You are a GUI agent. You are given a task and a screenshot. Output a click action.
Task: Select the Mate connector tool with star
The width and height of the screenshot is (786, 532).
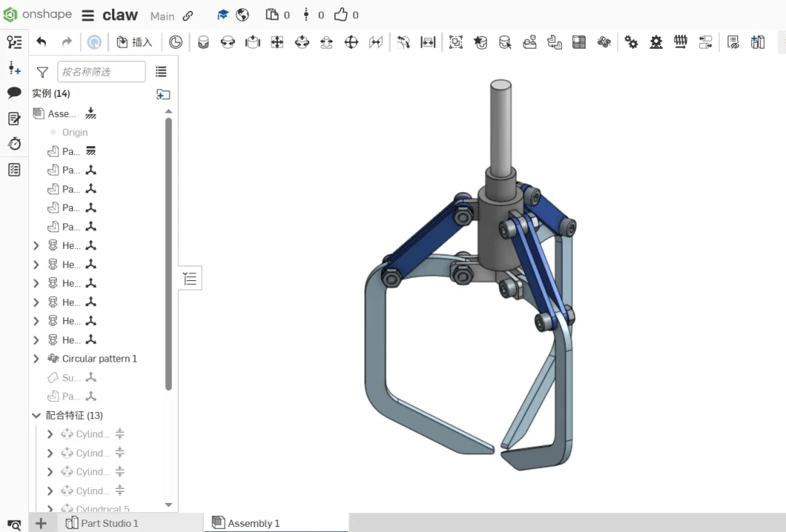click(x=480, y=42)
